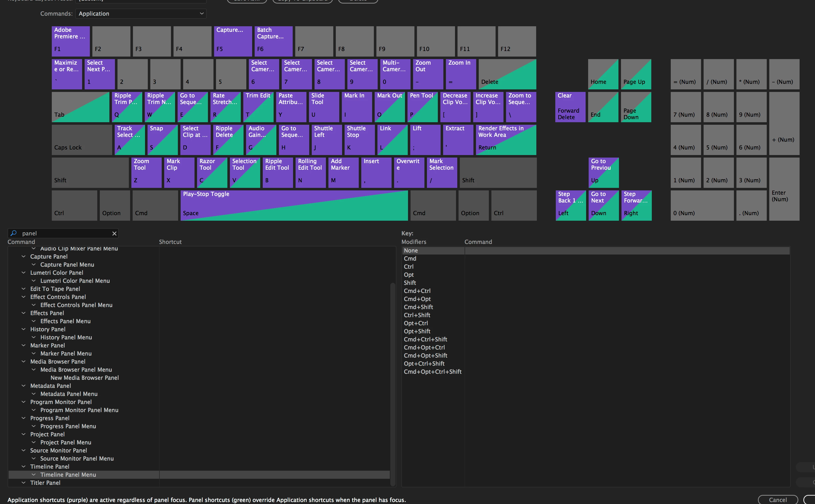Open the Commands dropdown menu
Image resolution: width=815 pixels, height=504 pixels.
140,13
